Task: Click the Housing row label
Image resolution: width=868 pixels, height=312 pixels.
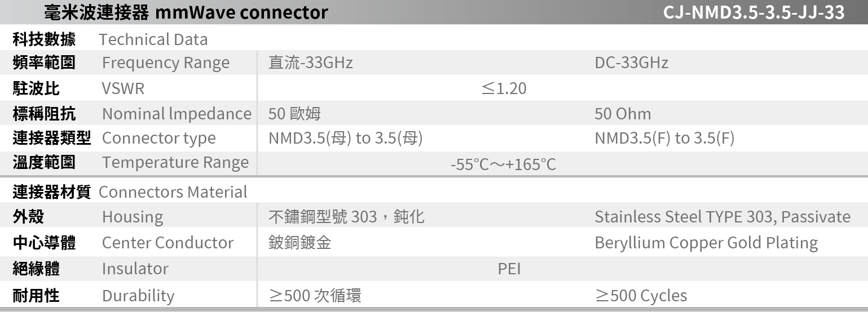Action: point(133,217)
